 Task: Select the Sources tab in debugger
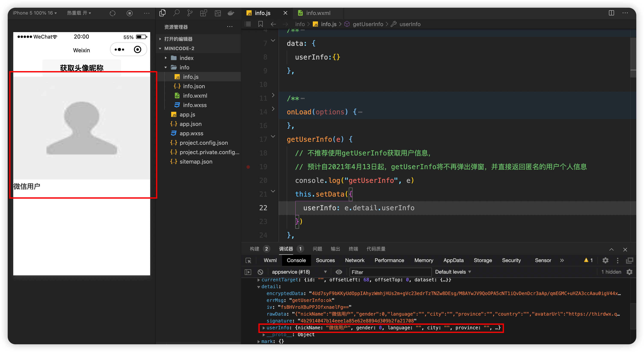[x=325, y=261]
